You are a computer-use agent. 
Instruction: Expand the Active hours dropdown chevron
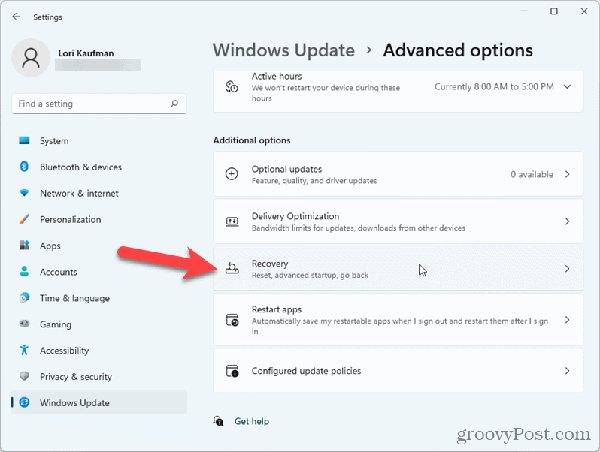[x=567, y=87]
